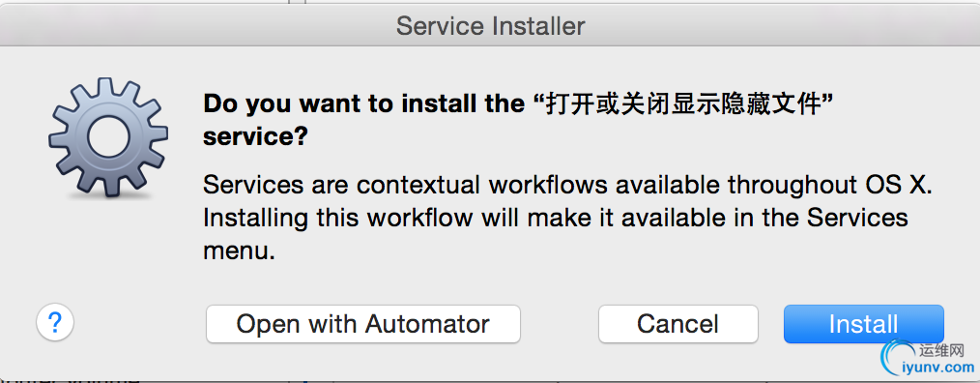Click empty title bar area left of title

coord(187,26)
